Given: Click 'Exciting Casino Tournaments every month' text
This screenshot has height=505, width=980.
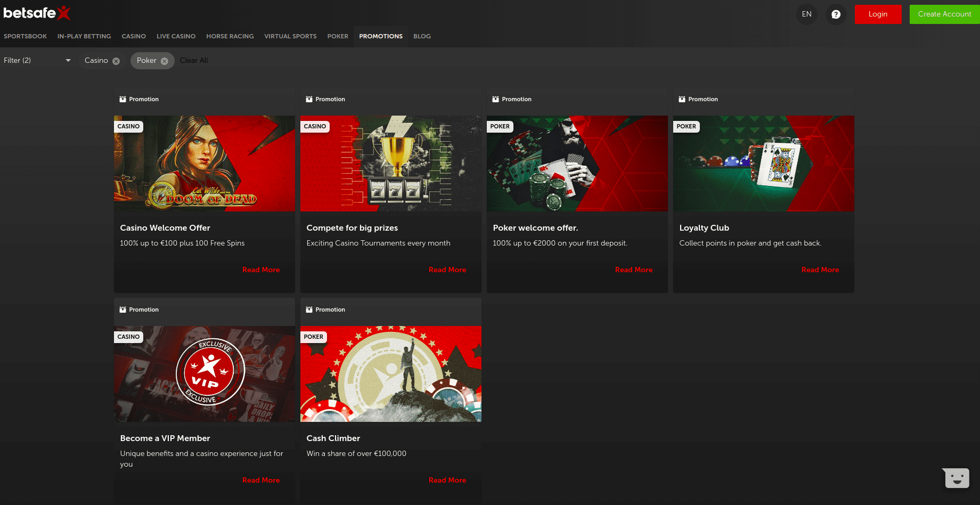Looking at the screenshot, I should [378, 243].
